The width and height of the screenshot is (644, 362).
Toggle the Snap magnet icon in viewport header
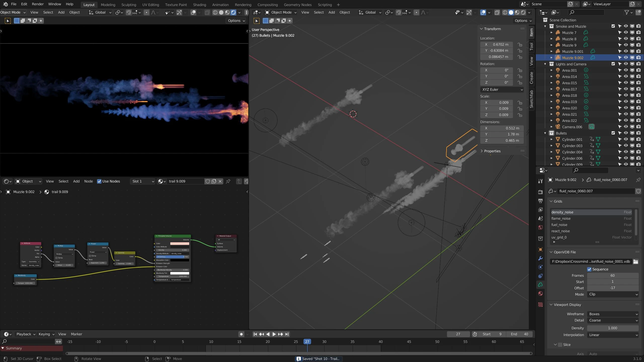(x=398, y=12)
